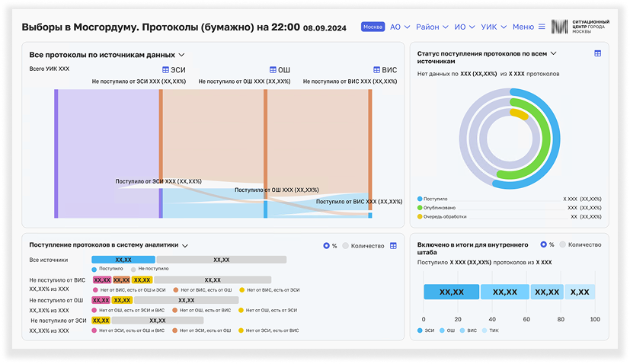Open the table icon next to ЭСИ
The height and width of the screenshot is (364, 630).
[165, 70]
